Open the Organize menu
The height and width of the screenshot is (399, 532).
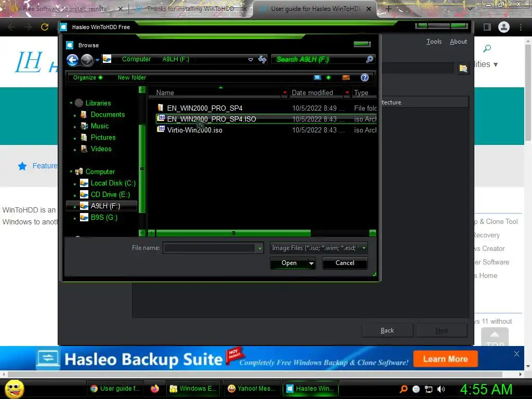coord(87,77)
